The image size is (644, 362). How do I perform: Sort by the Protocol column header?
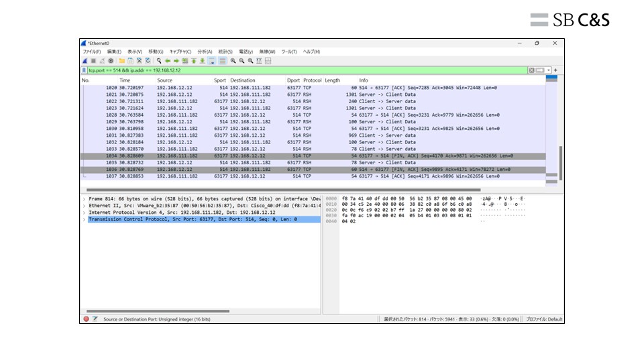312,80
